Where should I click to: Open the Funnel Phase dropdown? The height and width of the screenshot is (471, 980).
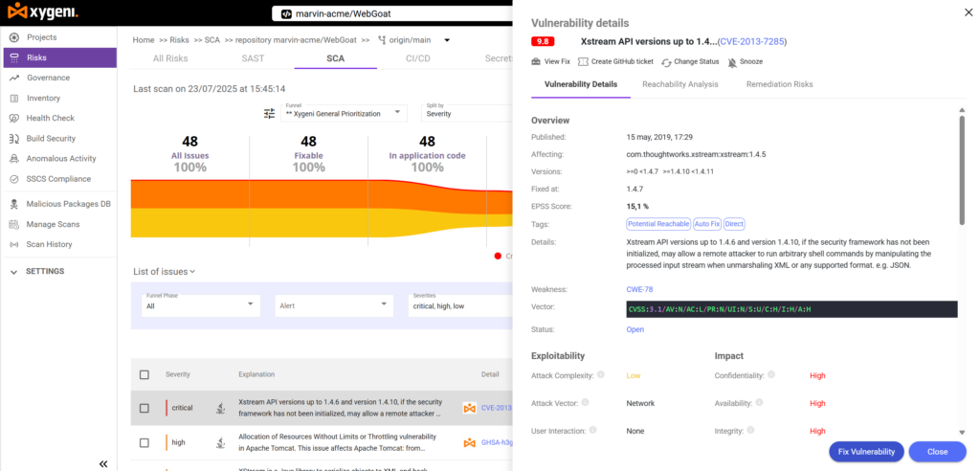pos(201,306)
